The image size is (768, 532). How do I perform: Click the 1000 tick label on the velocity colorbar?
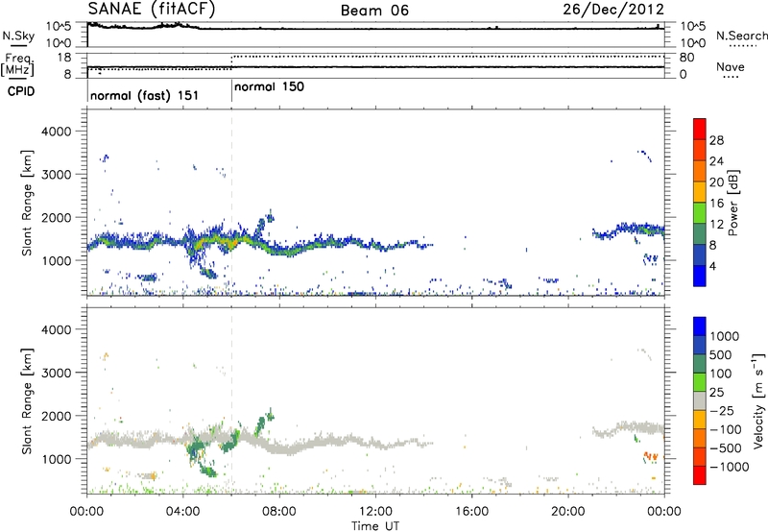tap(725, 336)
